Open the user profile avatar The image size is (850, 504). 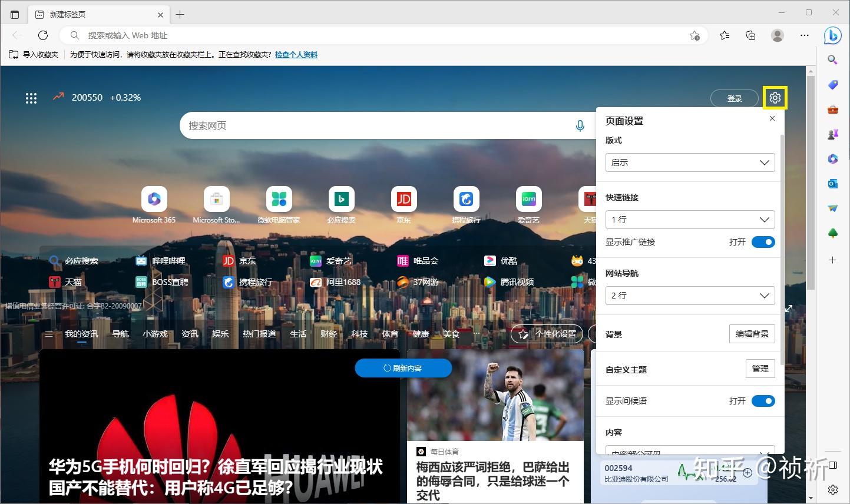point(778,35)
